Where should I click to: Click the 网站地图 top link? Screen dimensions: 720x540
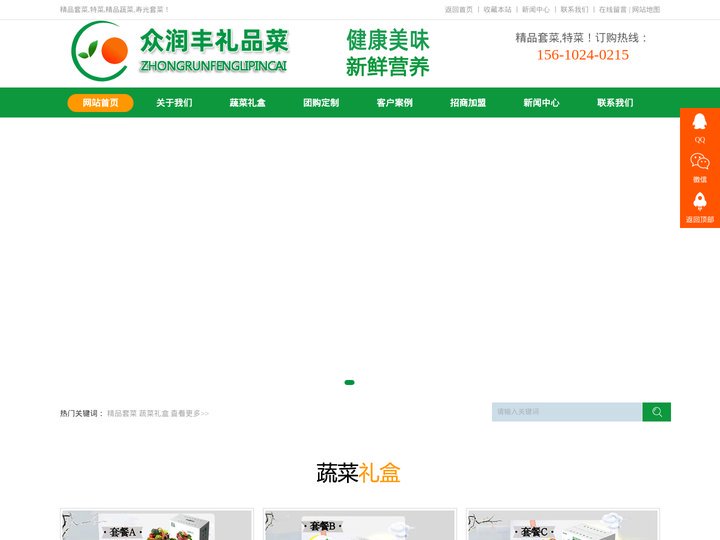coord(646,10)
